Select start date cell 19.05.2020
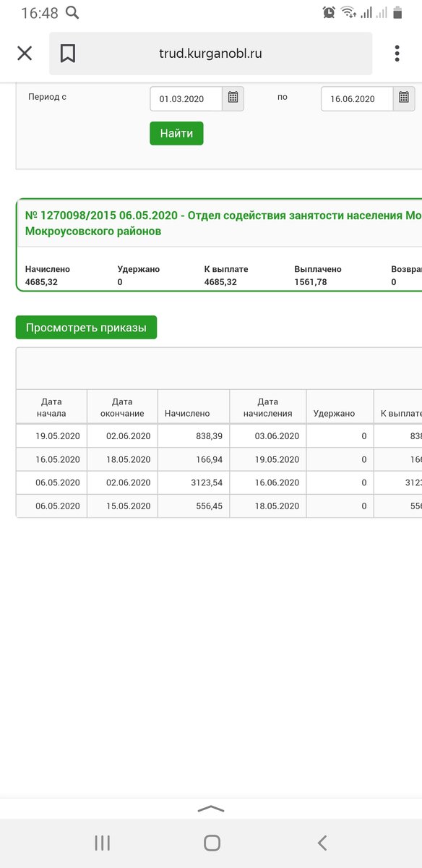The width and height of the screenshot is (422, 868). click(51, 436)
